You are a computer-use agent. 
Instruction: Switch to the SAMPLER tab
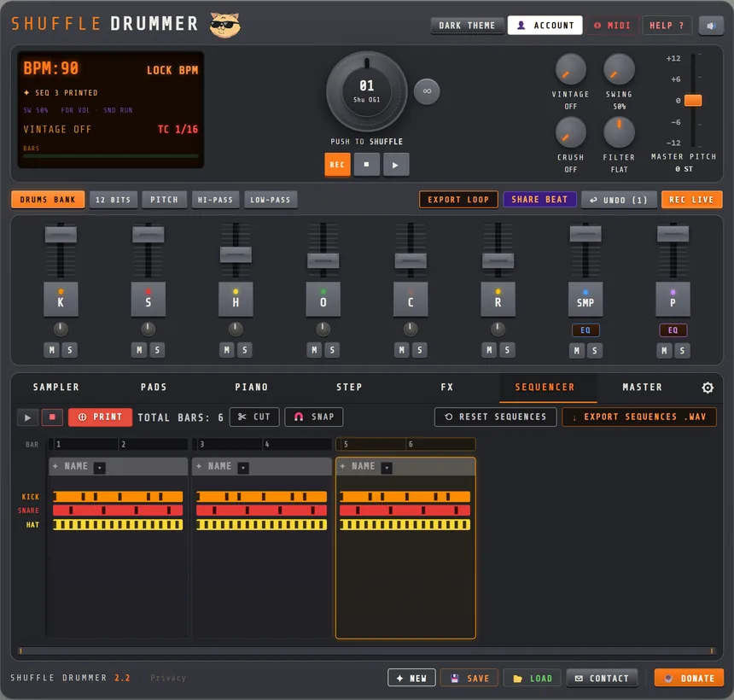(56, 388)
